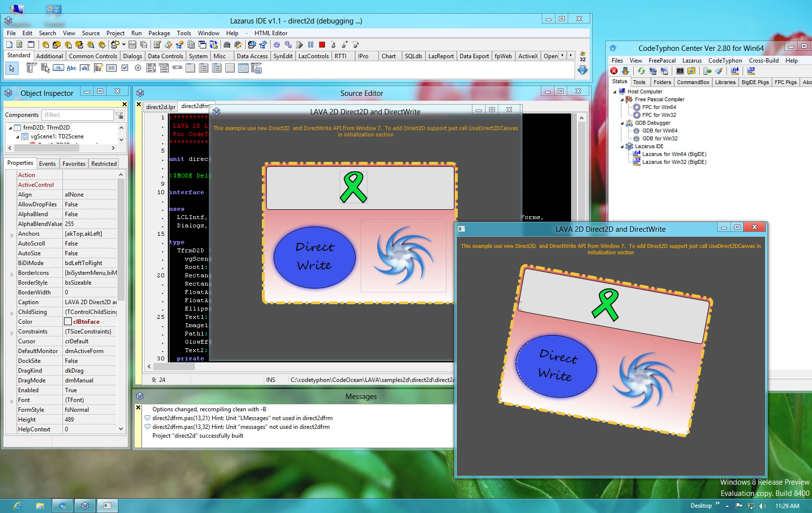This screenshot has height=513, width=812.
Task: Click the Save All icon in Lazarus toolbar
Action: point(144,45)
